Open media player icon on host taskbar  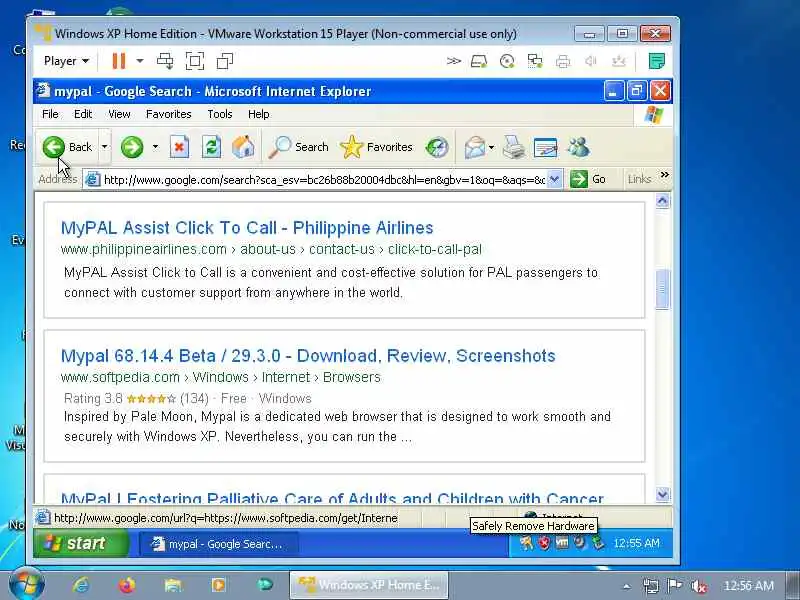[218, 585]
